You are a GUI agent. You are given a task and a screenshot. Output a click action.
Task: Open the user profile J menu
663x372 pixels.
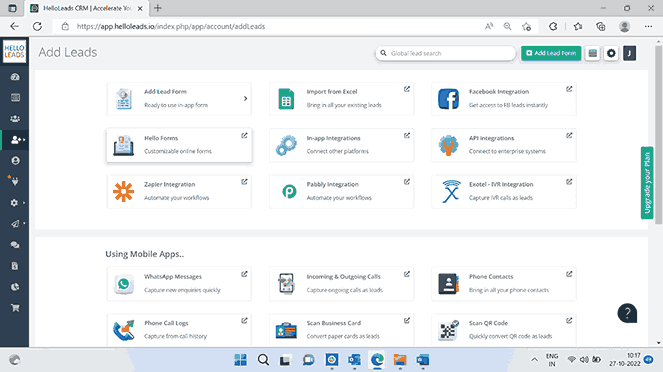pos(629,53)
